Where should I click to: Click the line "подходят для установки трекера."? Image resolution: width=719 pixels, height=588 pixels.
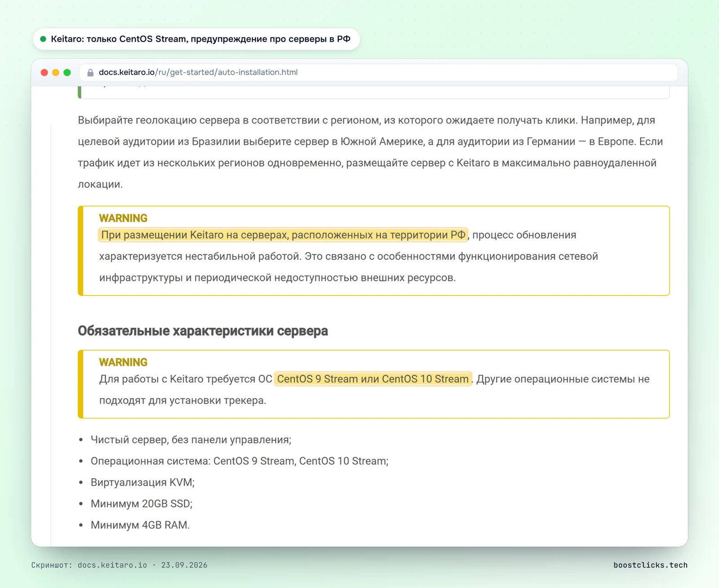[x=182, y=400]
